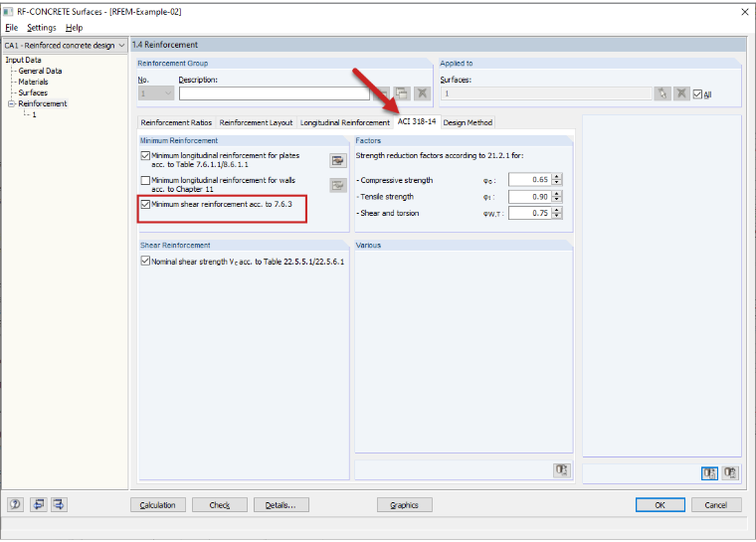Image resolution: width=756 pixels, height=542 pixels.
Task: Click the Cancel button
Action: (716, 505)
